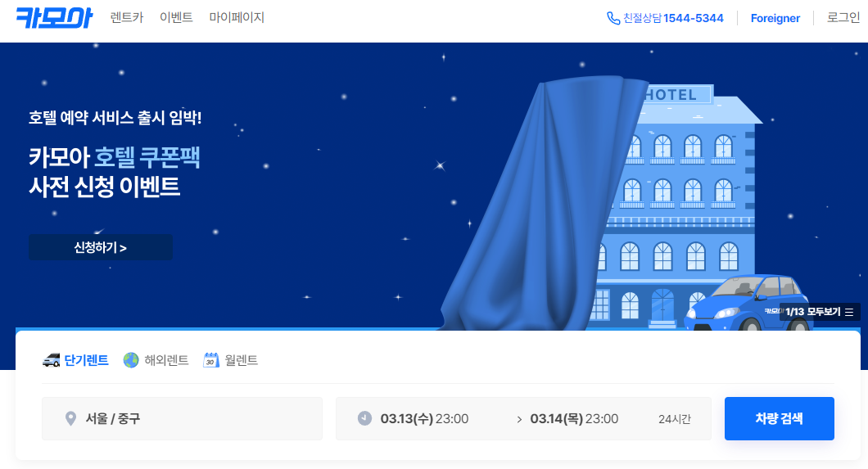Open the 렌트카 menu
Viewport: 868px width, 469px height.
click(x=127, y=18)
